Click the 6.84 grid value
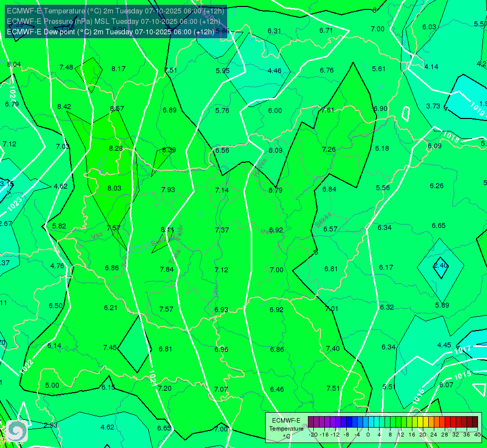This screenshot has height=448, width=487. (329, 189)
